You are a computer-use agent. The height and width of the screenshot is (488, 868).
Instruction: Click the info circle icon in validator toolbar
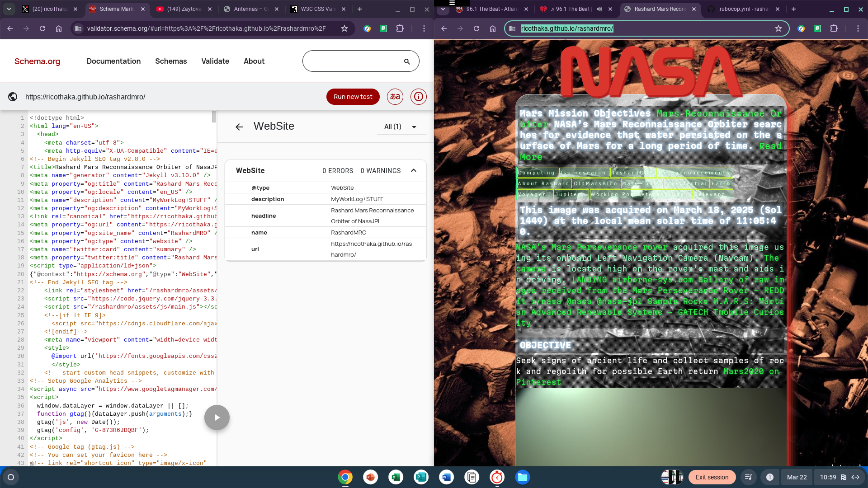pos(419,97)
